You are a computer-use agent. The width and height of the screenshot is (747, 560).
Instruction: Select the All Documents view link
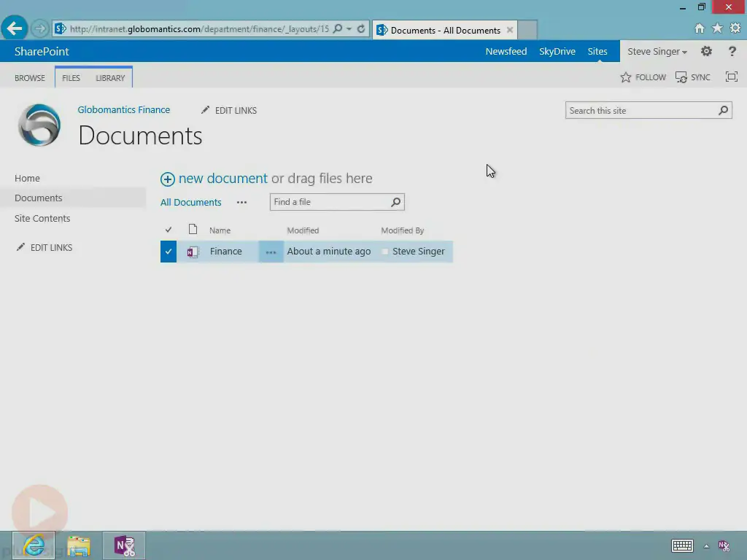pos(190,203)
